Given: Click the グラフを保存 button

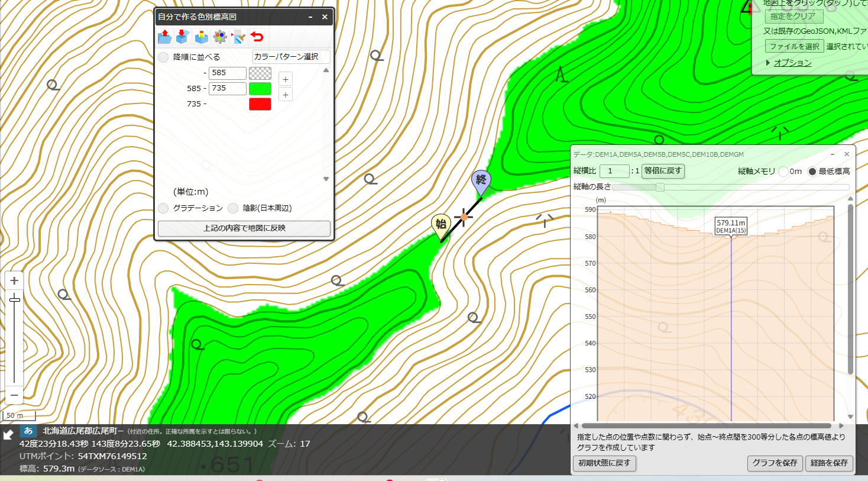Looking at the screenshot, I should coord(775,463).
